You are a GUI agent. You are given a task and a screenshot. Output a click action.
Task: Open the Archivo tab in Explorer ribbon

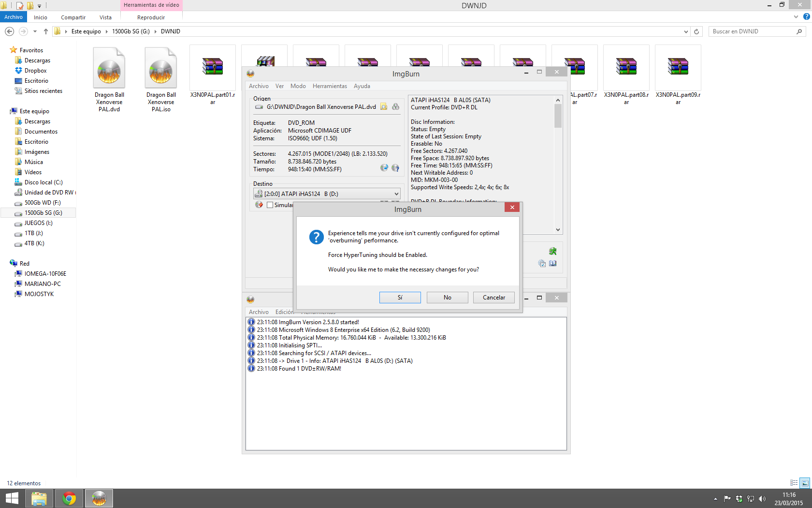coord(14,17)
